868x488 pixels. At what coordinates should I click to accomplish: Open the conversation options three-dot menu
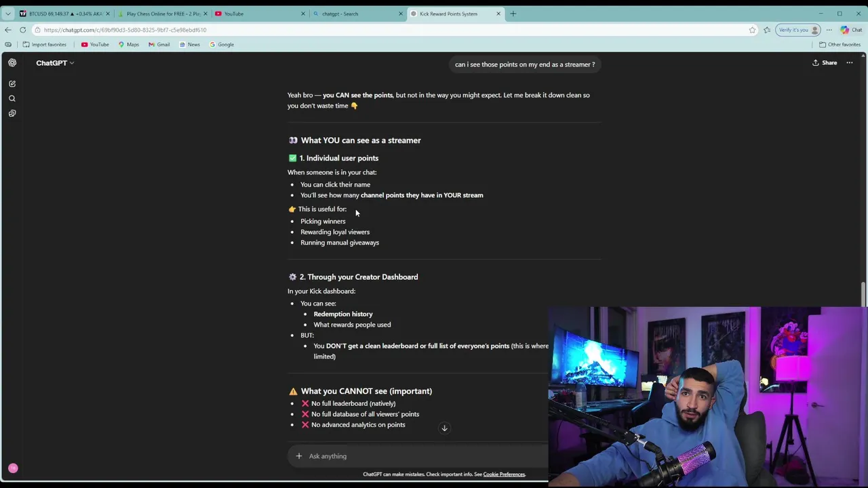pos(850,63)
